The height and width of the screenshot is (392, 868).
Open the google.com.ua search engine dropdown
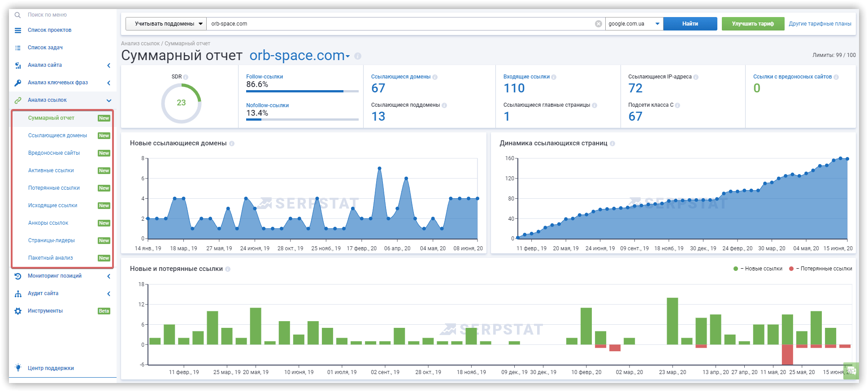634,24
